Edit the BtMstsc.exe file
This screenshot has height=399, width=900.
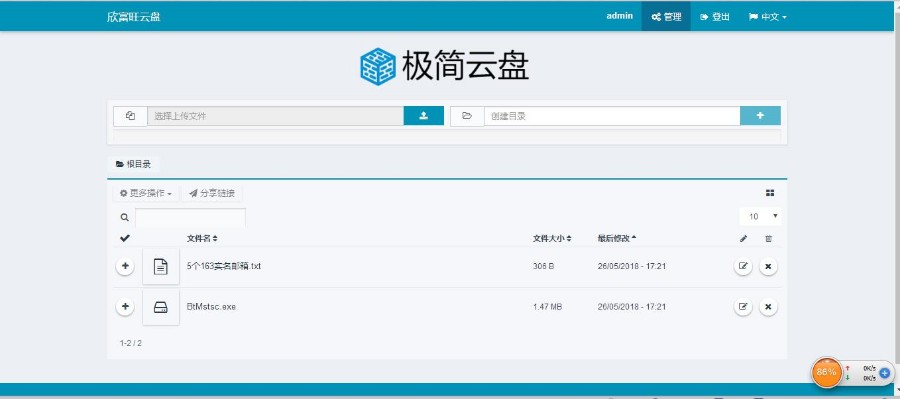click(x=743, y=307)
